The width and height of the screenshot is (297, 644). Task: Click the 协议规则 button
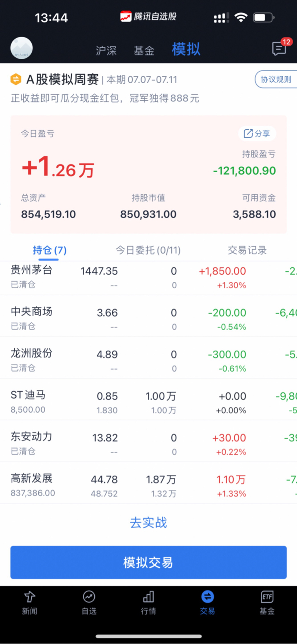[276, 79]
